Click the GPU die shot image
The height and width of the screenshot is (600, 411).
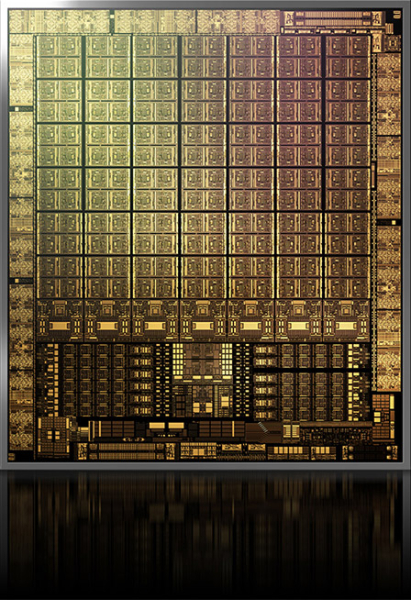(205, 235)
